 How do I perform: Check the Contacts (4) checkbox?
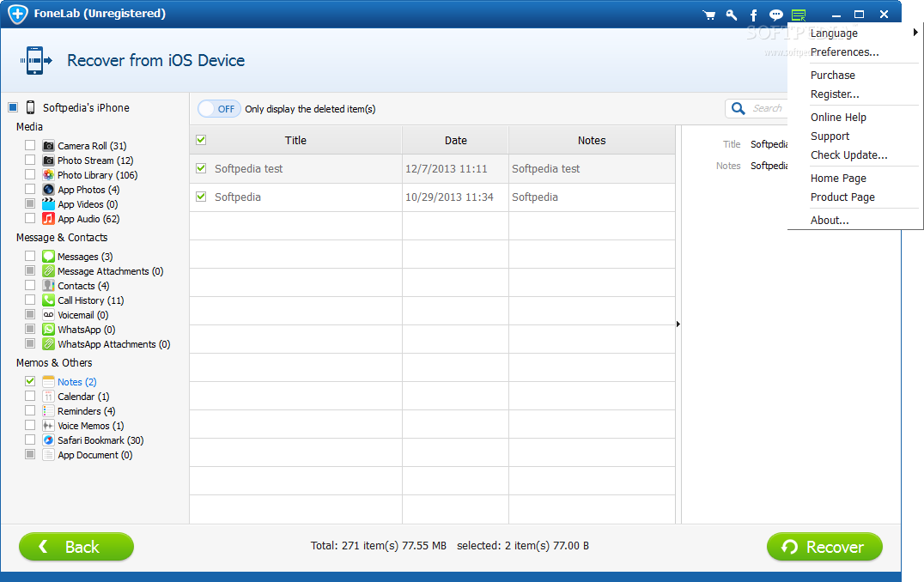(30, 285)
